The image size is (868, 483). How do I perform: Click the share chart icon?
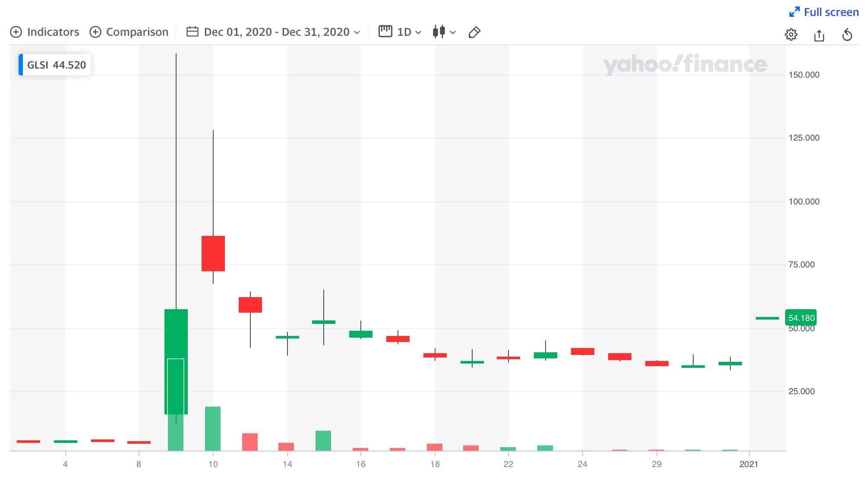click(x=819, y=35)
